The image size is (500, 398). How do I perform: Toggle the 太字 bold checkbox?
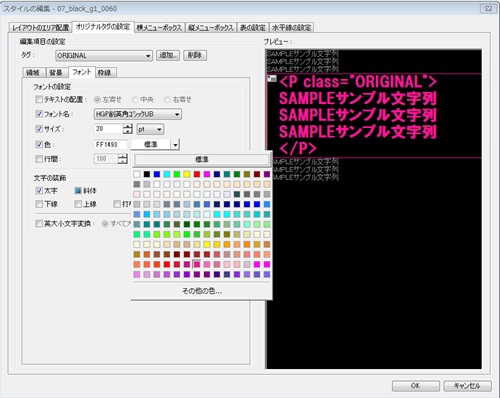pos(39,191)
